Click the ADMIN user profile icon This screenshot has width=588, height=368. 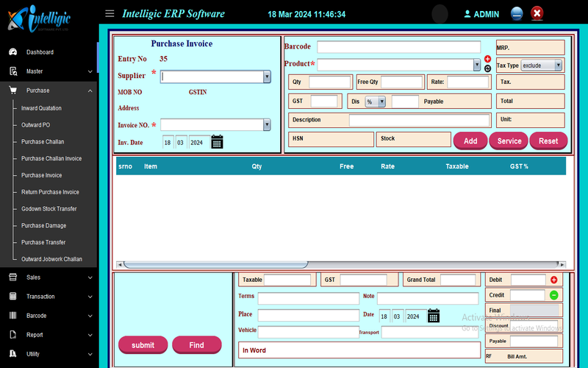coord(467,14)
